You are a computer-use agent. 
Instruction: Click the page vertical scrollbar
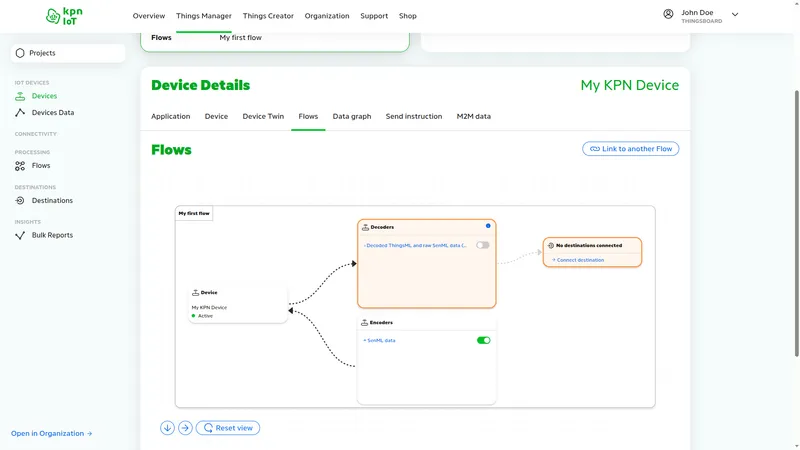click(x=797, y=223)
